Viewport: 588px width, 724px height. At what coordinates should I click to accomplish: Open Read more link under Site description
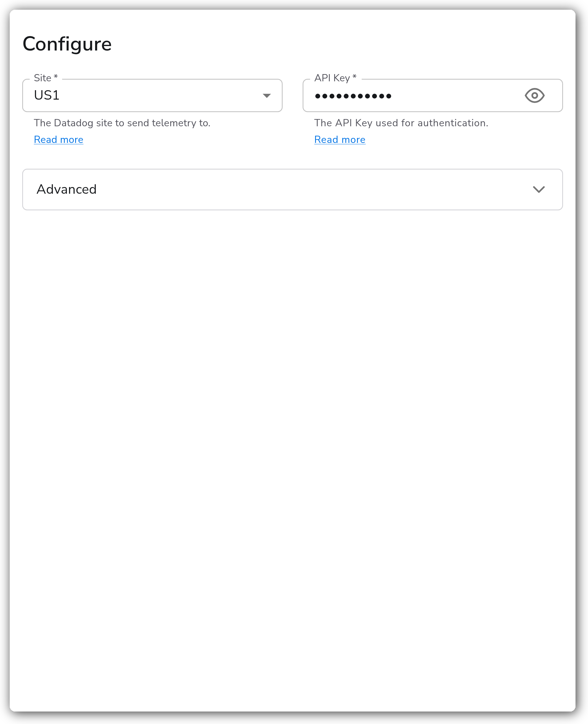[59, 140]
